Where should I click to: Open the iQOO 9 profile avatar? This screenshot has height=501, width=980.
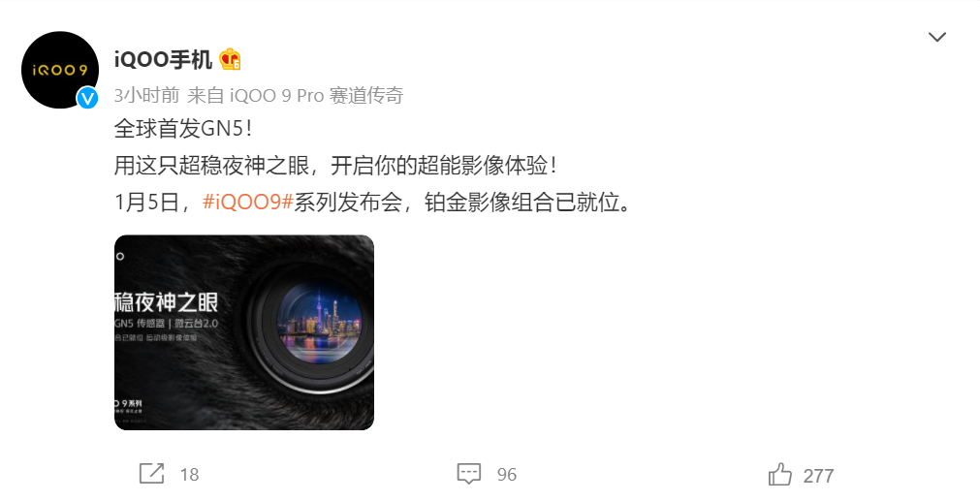[60, 70]
